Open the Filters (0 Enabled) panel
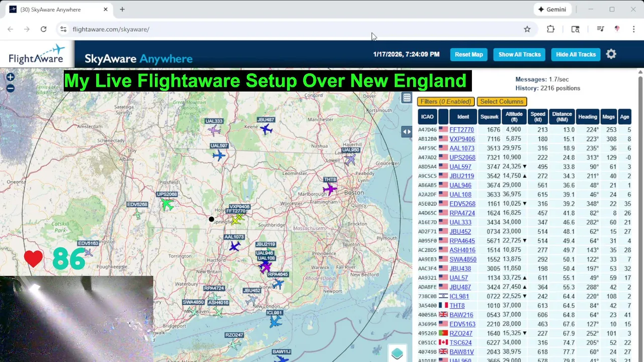This screenshot has height=362, width=644. coord(446,102)
